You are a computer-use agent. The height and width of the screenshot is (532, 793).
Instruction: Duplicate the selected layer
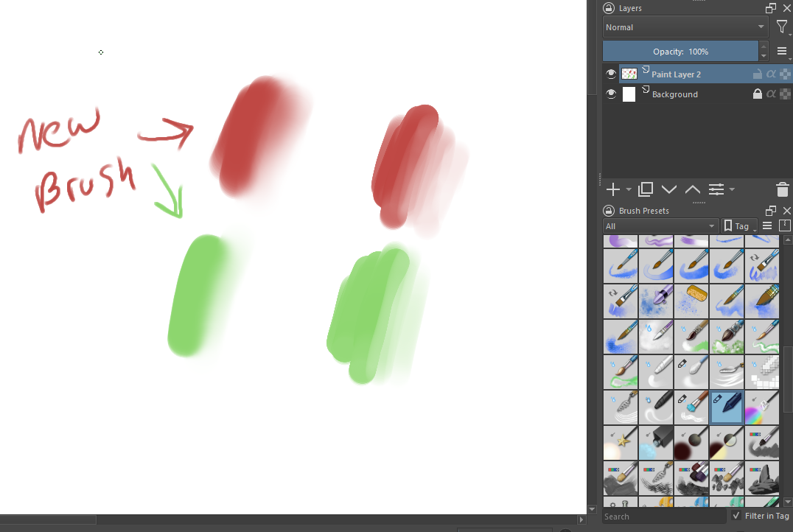tap(646, 189)
